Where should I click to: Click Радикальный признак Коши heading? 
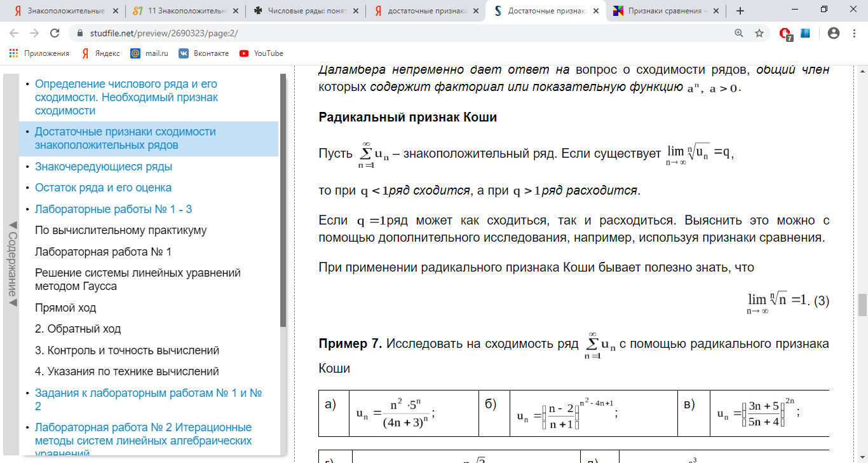click(407, 118)
